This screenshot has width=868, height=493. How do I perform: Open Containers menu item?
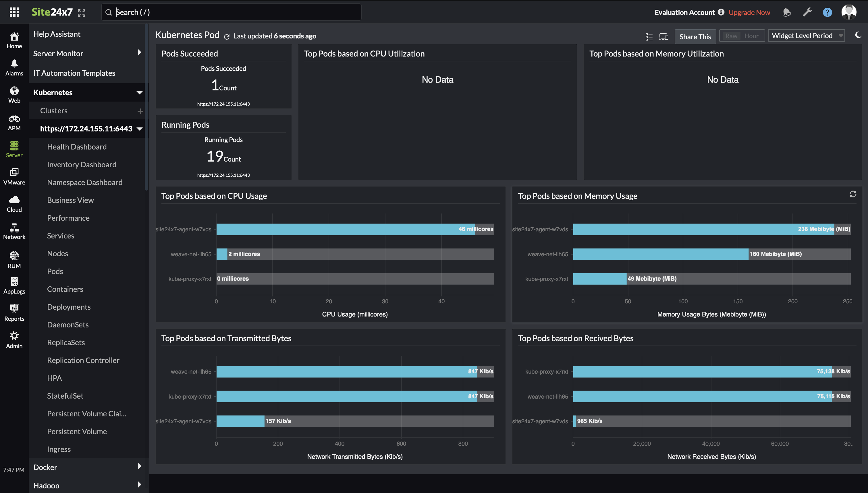65,289
